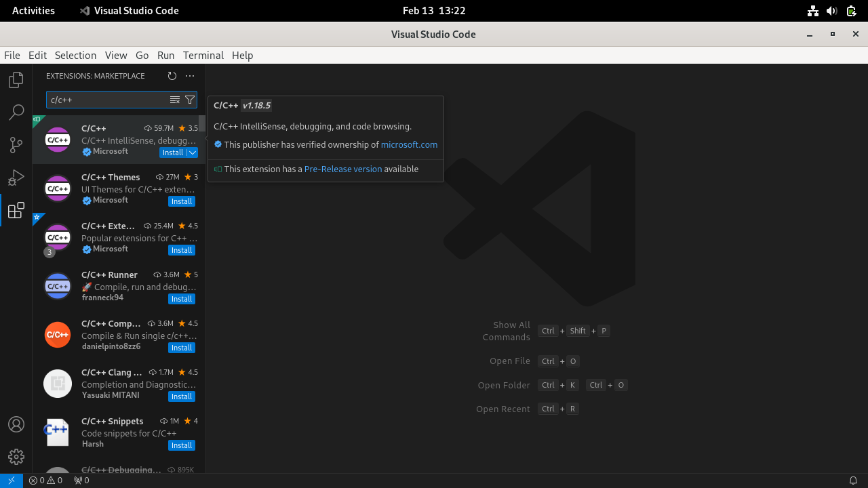Open the Help menu
This screenshot has height=488, width=868.
click(242, 55)
